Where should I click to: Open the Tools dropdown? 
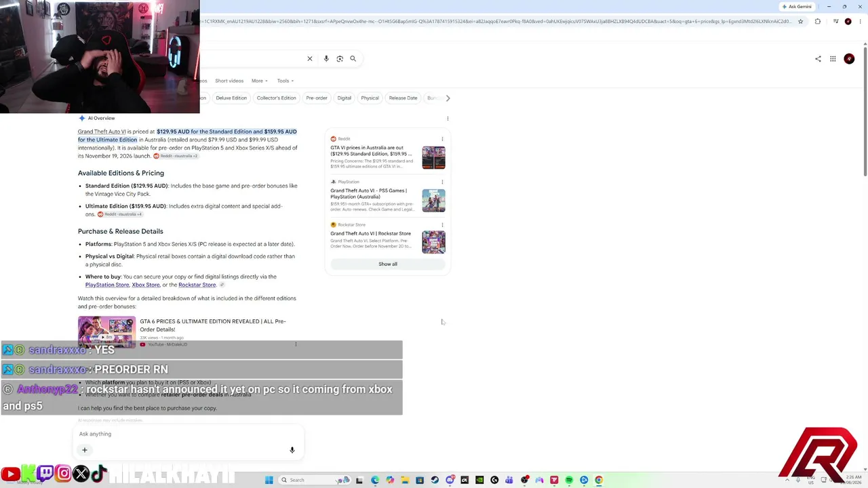coord(285,81)
